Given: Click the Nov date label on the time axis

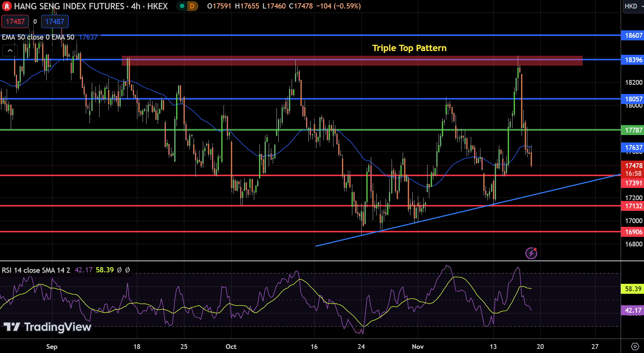Looking at the screenshot, I should (x=418, y=347).
